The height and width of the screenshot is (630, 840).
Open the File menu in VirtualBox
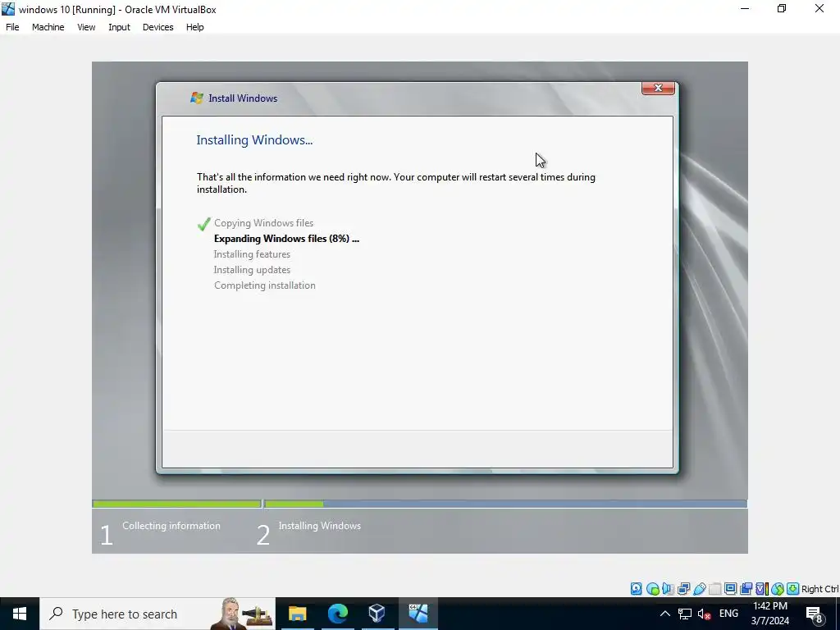click(x=12, y=27)
